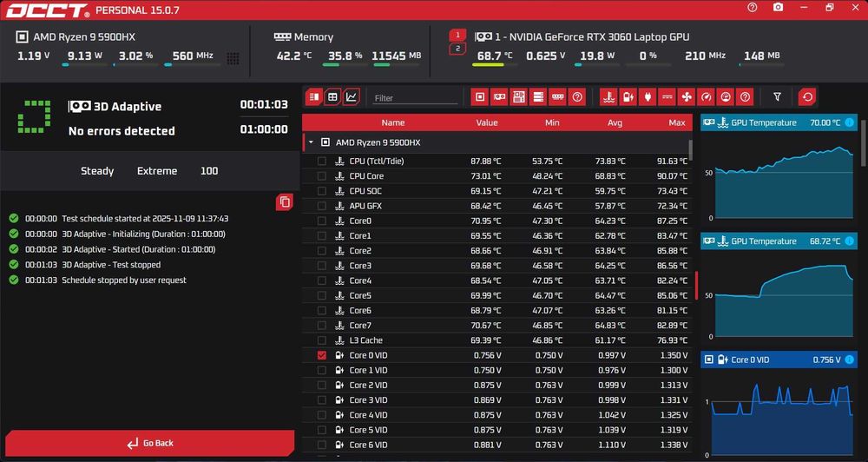Click the Go Back button
The width and height of the screenshot is (868, 462).
[x=150, y=443]
